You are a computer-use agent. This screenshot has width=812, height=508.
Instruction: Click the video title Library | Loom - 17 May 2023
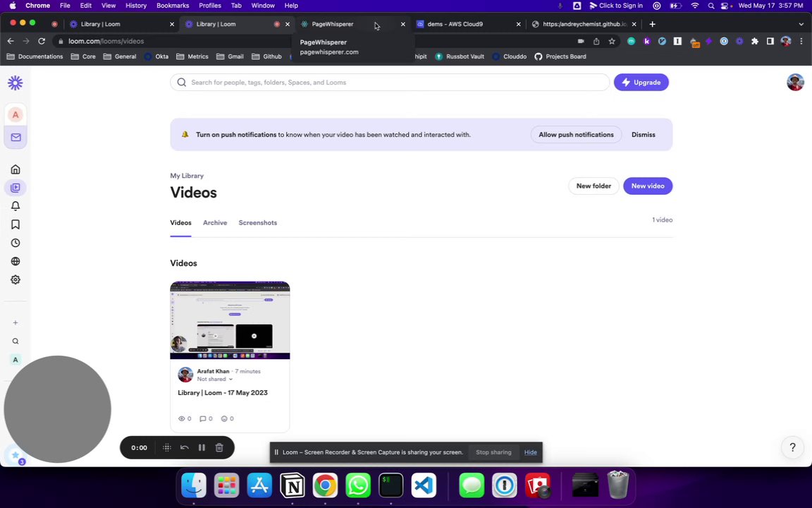point(223,393)
